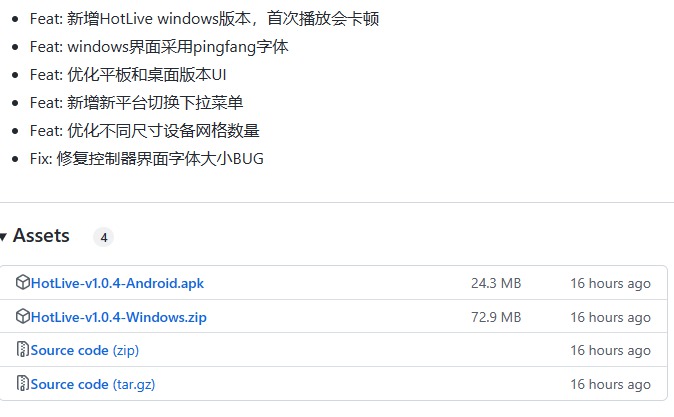Viewport: 674px width, 417px height.
Task: Click the release note about HotLive windows版本
Action: click(204, 19)
